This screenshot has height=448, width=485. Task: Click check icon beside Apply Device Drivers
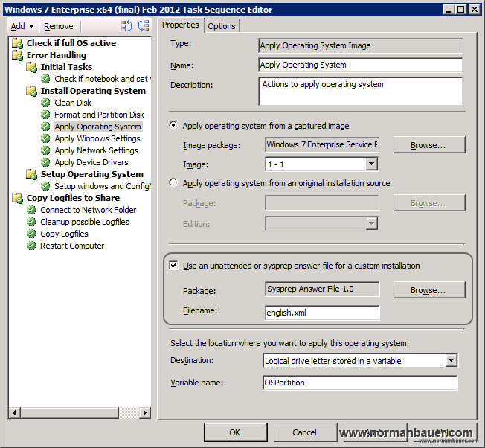coord(45,162)
